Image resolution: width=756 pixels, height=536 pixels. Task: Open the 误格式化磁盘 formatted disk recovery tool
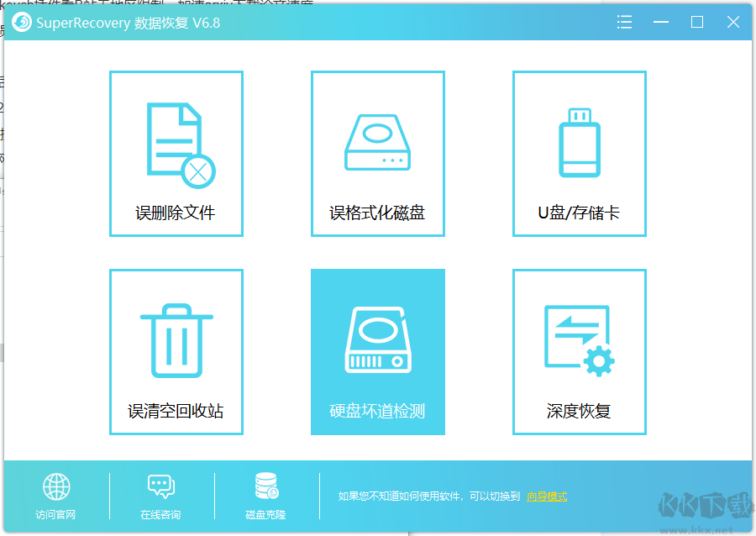pos(377,143)
